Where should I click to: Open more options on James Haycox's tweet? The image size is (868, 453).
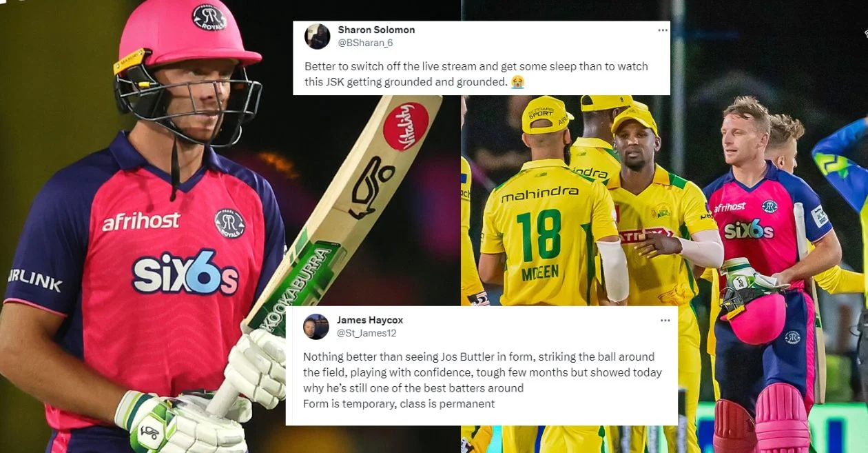point(665,321)
